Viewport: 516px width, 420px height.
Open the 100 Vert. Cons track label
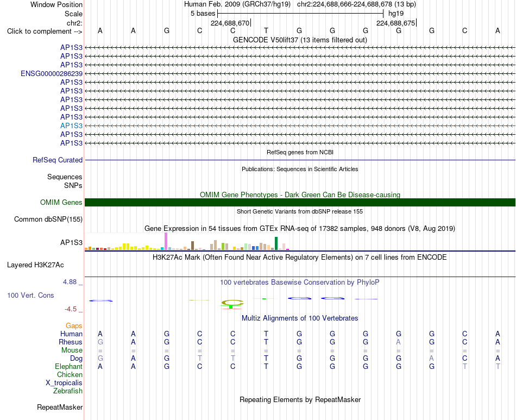point(30,295)
